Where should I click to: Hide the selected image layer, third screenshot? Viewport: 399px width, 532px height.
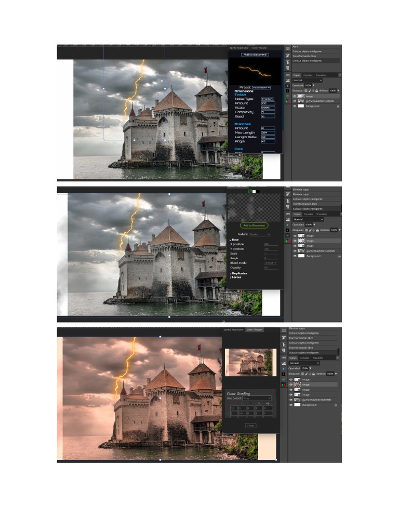[291, 384]
